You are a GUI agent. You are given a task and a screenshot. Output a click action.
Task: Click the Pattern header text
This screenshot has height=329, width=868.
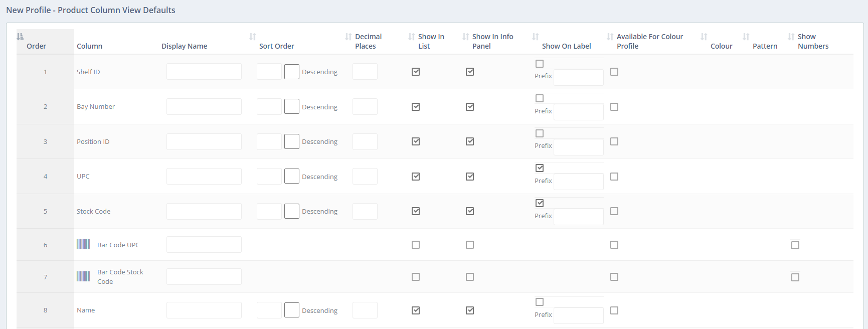point(765,46)
